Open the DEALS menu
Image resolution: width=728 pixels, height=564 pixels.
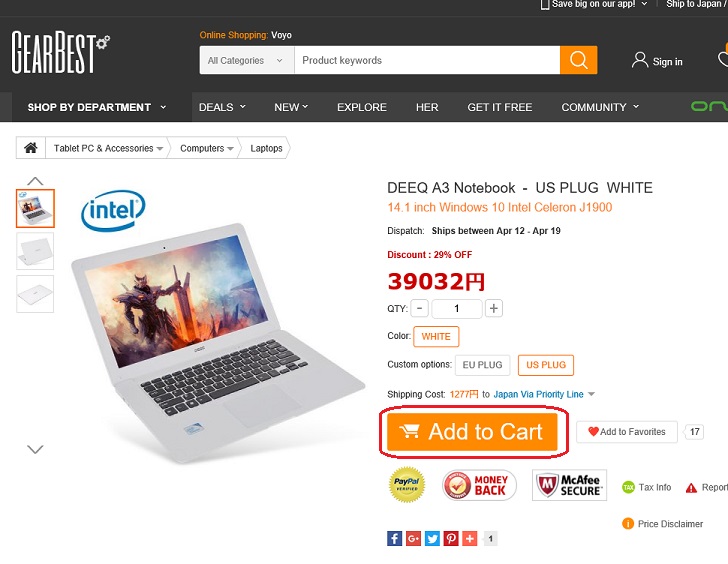(x=222, y=107)
